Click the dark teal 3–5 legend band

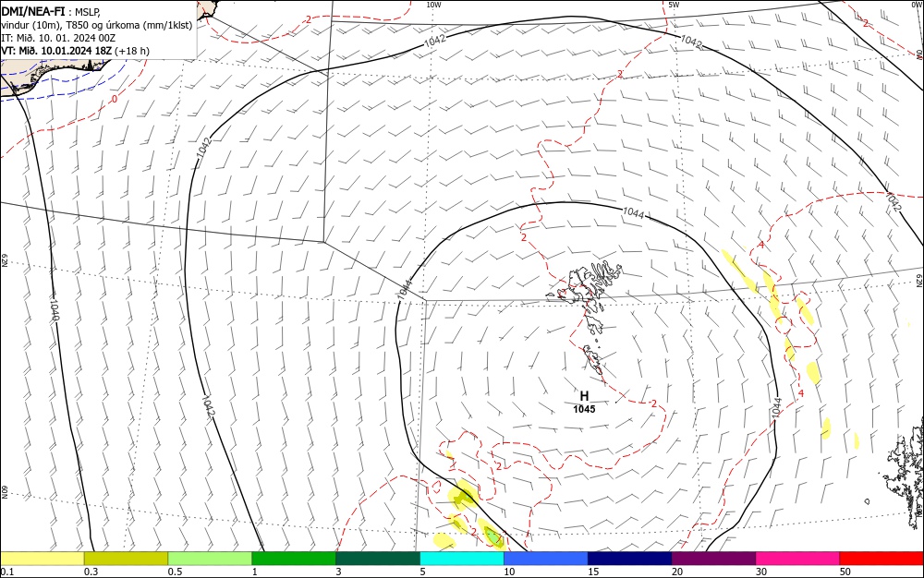click(x=378, y=559)
